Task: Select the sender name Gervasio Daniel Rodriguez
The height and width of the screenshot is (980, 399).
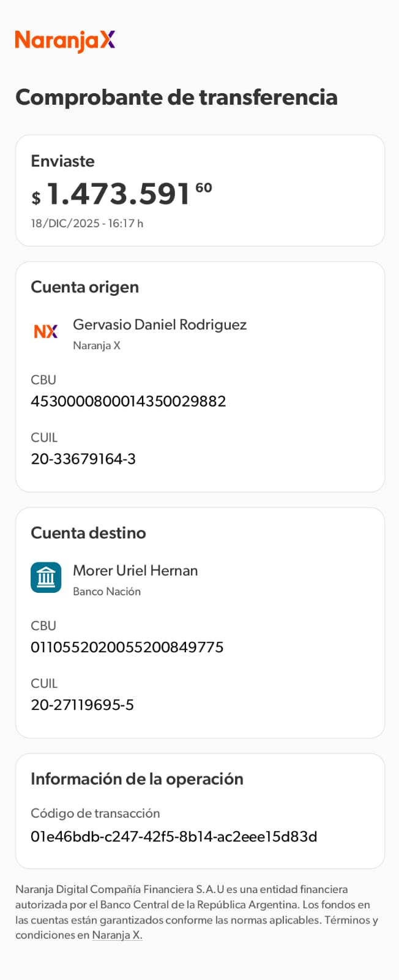Action: [160, 325]
